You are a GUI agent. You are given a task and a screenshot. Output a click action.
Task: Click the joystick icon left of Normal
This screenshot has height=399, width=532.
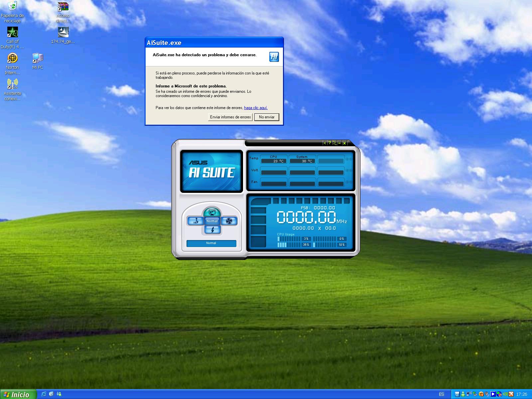[x=196, y=221]
